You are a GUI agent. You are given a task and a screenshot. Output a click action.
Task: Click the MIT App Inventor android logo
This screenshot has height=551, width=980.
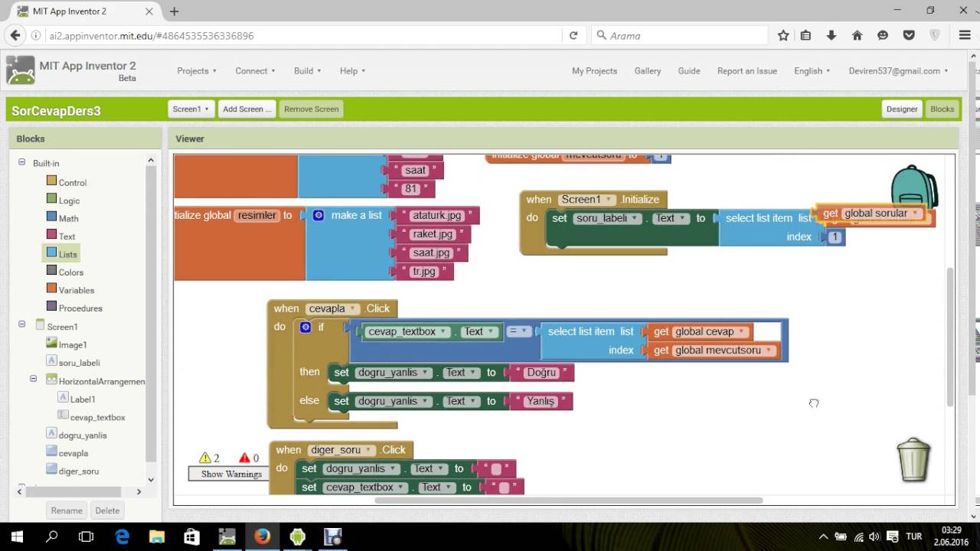[21, 70]
